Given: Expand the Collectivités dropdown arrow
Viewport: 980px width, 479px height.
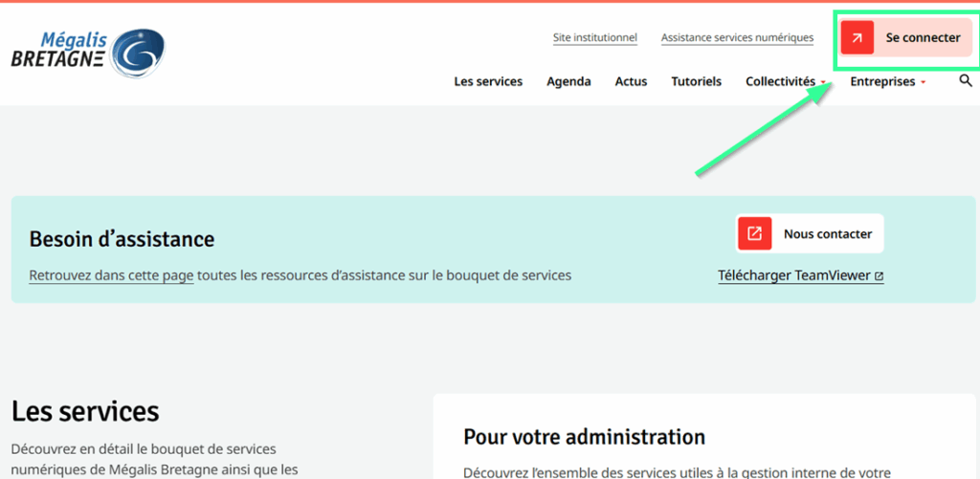Looking at the screenshot, I should tap(823, 82).
